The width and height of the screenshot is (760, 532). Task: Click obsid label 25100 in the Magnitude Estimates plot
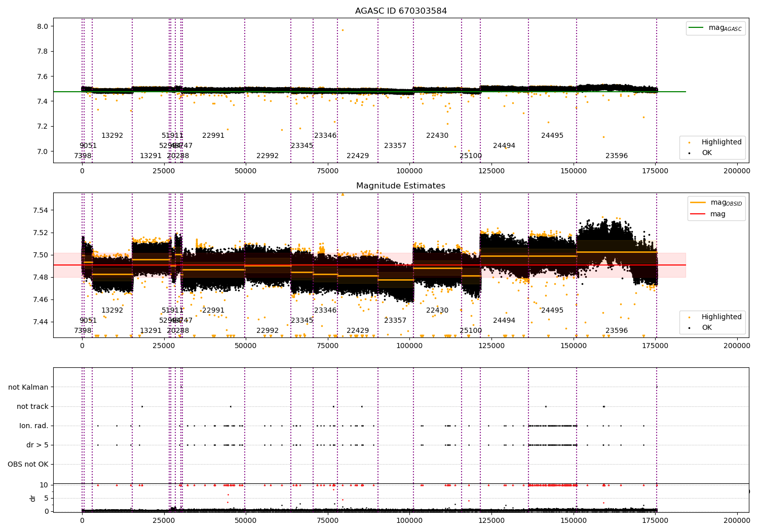(x=471, y=331)
